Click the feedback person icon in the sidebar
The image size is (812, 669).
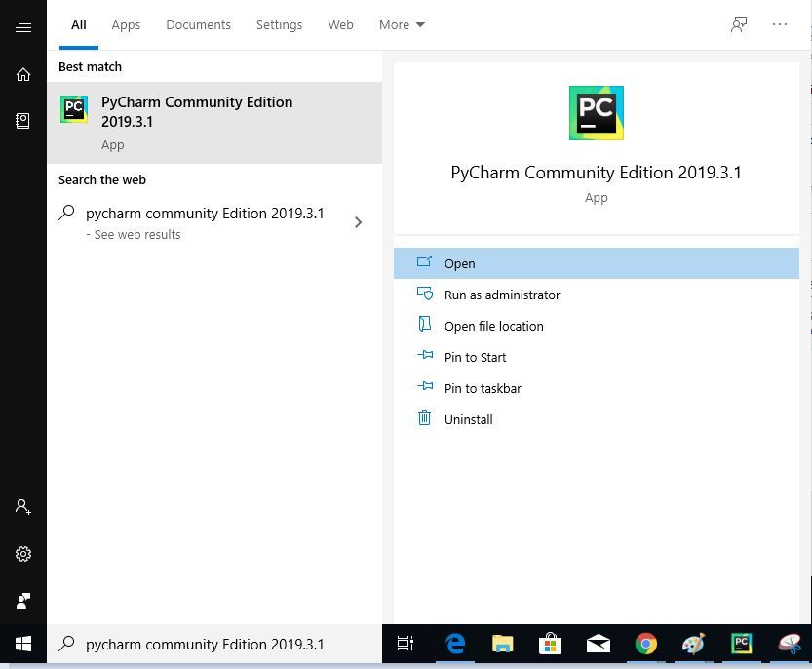click(x=22, y=601)
